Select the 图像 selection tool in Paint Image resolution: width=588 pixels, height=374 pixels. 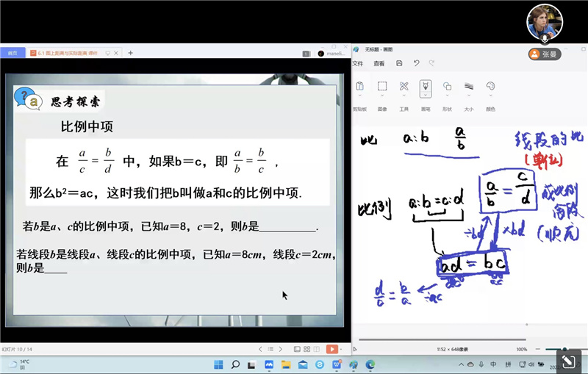point(382,87)
